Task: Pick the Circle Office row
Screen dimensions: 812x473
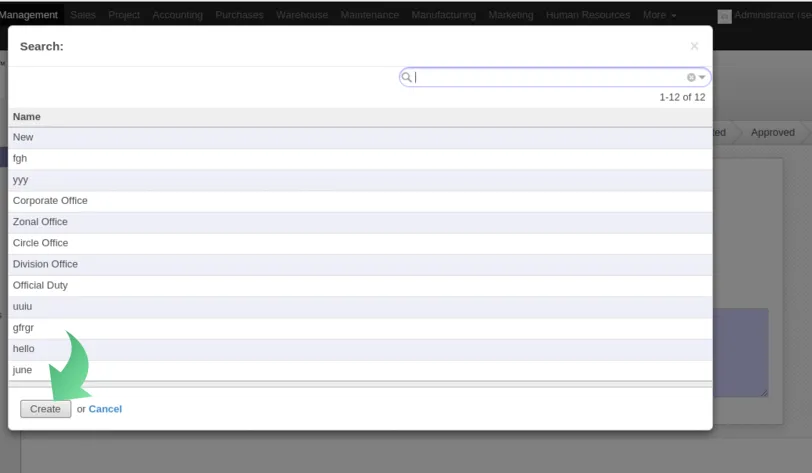Action: tap(360, 243)
